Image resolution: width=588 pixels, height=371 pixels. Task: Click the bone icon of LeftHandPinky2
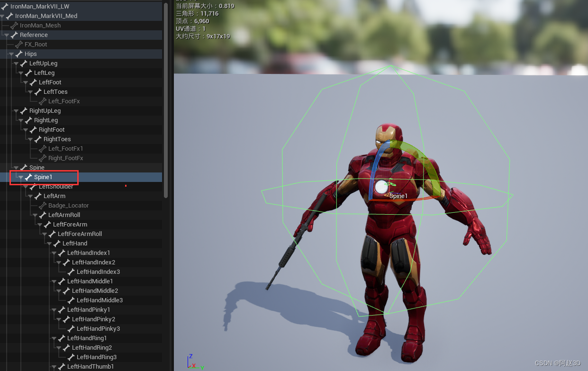(x=66, y=319)
